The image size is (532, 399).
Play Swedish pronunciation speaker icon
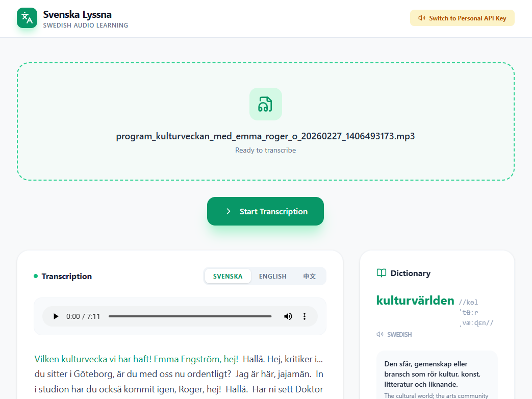[x=379, y=335]
